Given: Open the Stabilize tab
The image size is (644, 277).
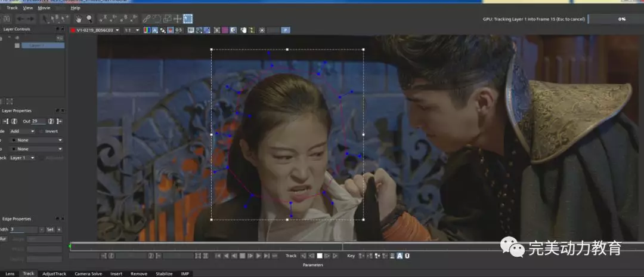Looking at the screenshot, I should [x=163, y=273].
